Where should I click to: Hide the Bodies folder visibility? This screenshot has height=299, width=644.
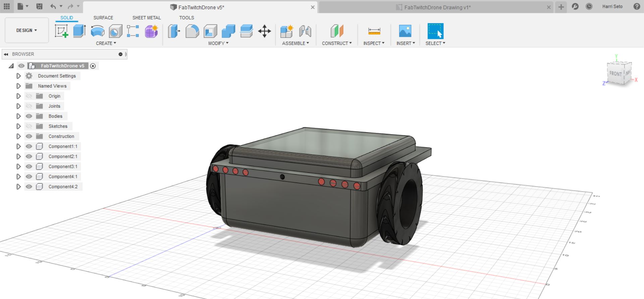pyautogui.click(x=29, y=116)
